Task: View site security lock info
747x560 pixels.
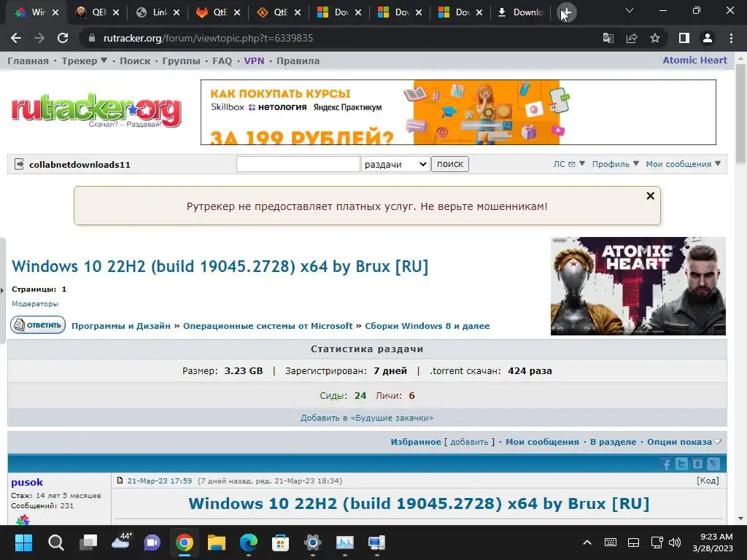Action: point(92,38)
